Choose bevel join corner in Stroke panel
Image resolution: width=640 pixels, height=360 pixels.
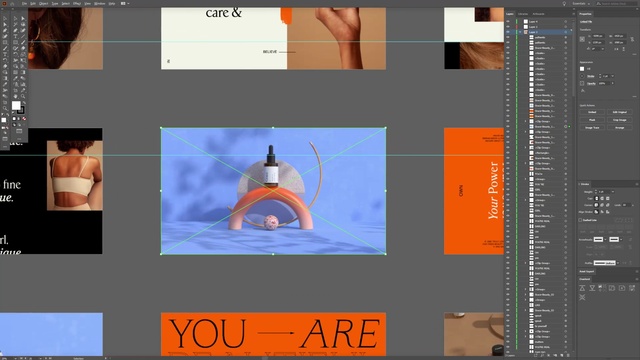tap(607, 205)
